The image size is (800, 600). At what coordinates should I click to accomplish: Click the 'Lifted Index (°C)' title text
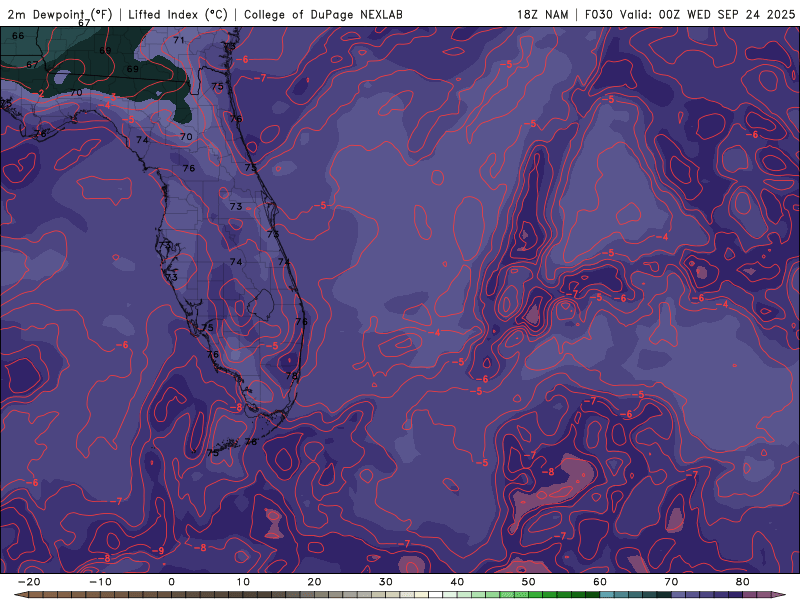[178, 15]
